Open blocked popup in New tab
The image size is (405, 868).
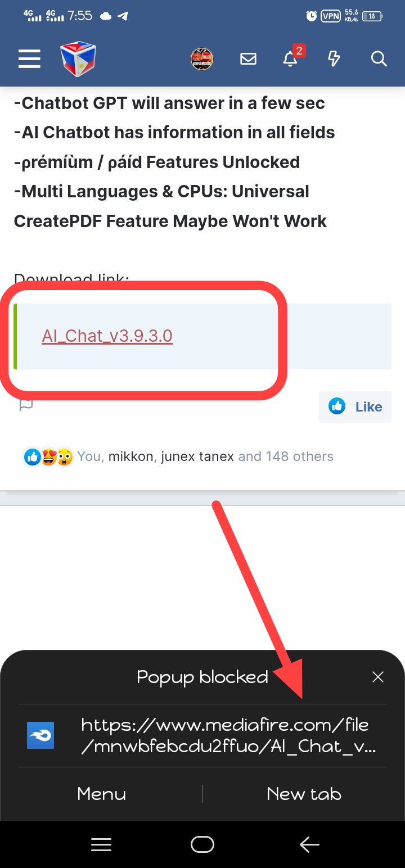(304, 794)
